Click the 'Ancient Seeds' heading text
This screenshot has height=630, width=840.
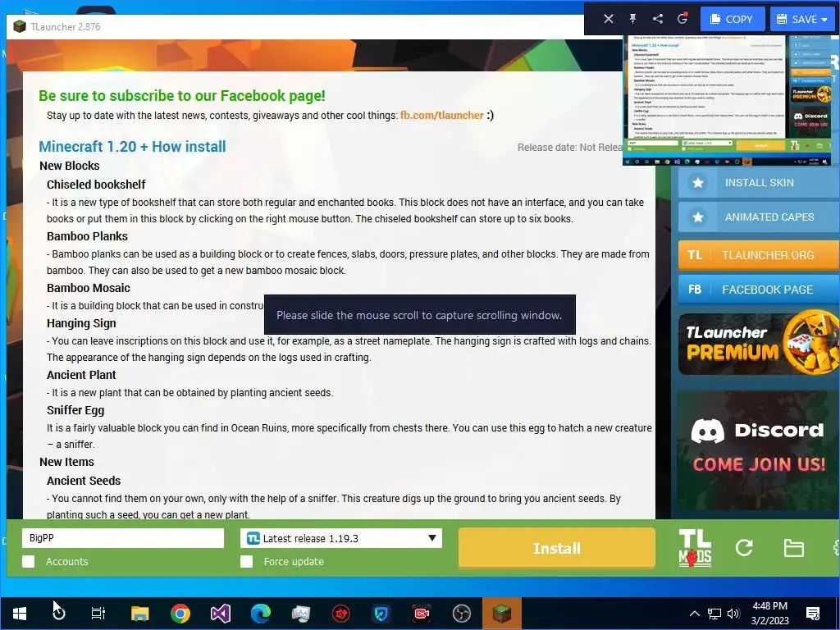pos(84,481)
